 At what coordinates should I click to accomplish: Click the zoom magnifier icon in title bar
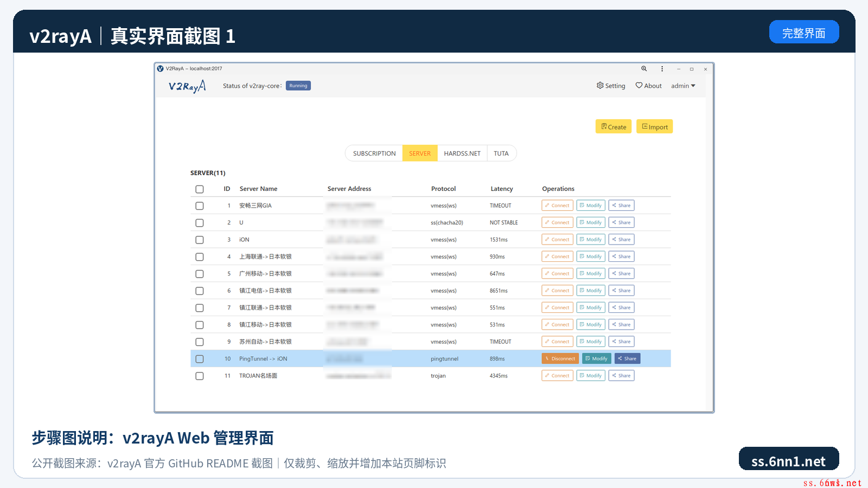click(644, 69)
